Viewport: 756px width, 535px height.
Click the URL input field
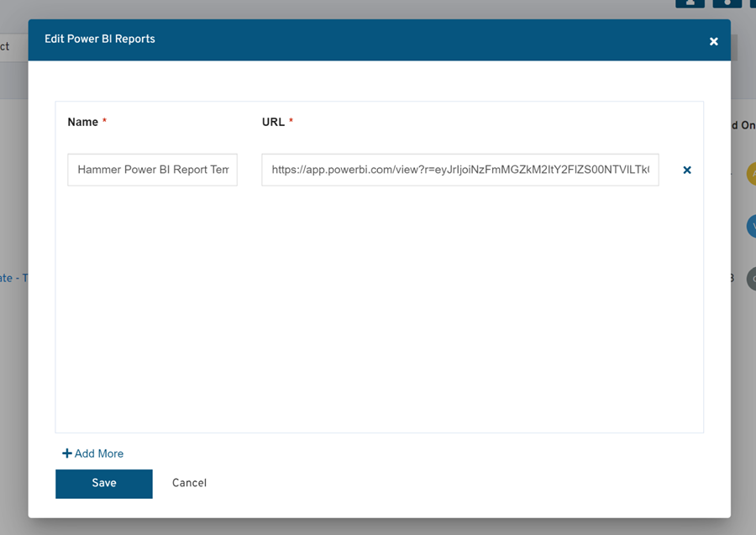460,170
